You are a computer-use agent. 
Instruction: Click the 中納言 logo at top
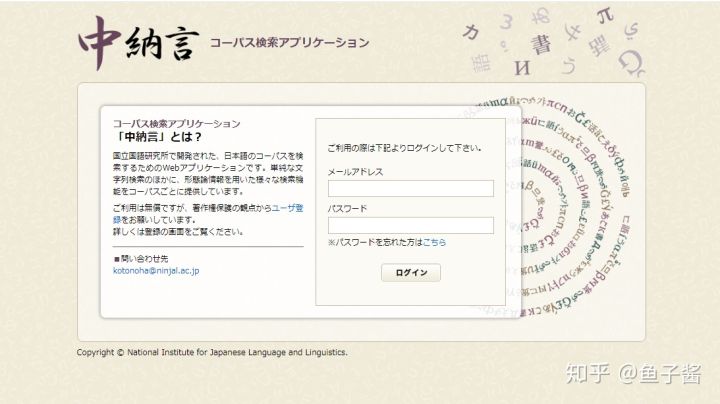click(139, 43)
